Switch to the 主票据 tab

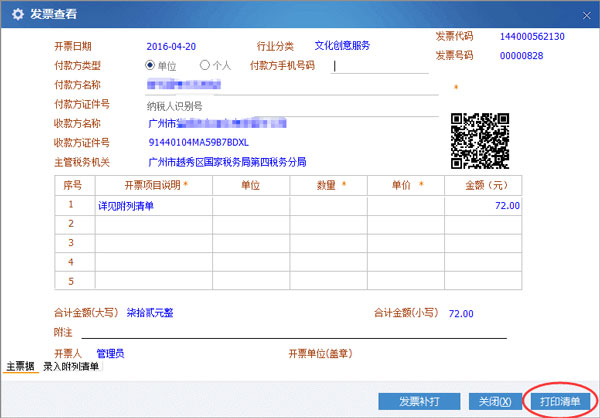[x=22, y=367]
